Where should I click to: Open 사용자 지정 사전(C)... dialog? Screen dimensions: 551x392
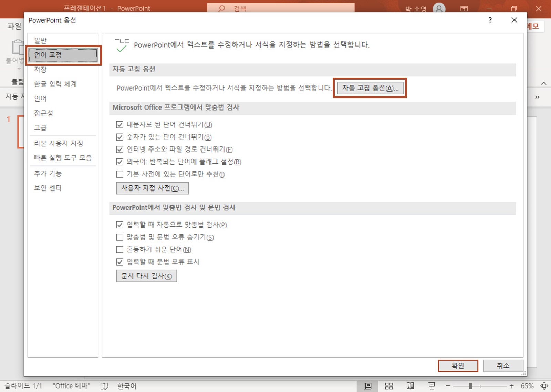coord(152,188)
